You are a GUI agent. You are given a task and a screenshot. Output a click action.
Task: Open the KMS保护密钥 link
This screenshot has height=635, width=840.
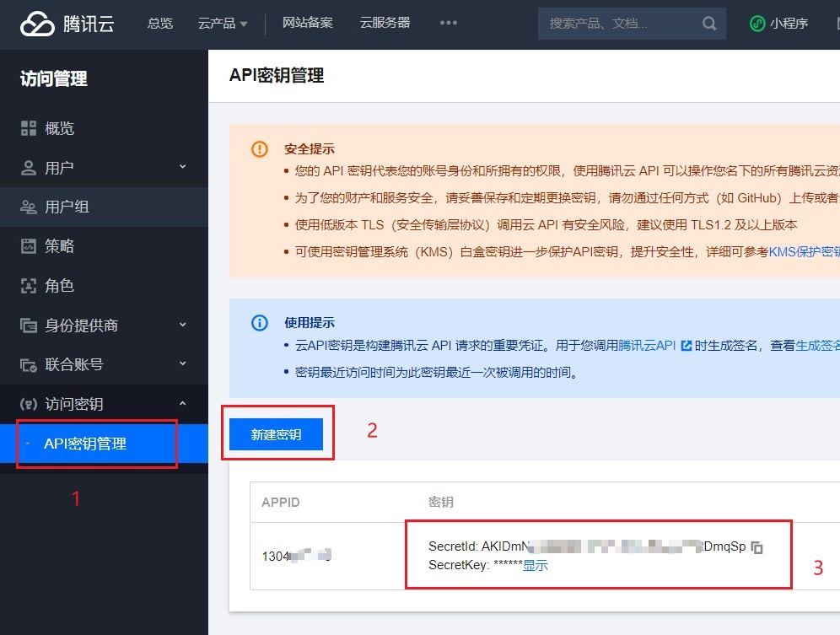(x=804, y=252)
